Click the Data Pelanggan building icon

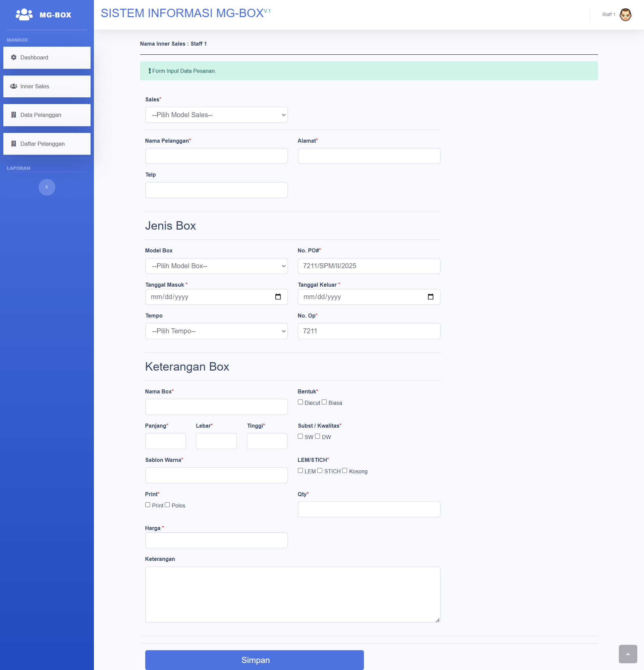pos(13,115)
